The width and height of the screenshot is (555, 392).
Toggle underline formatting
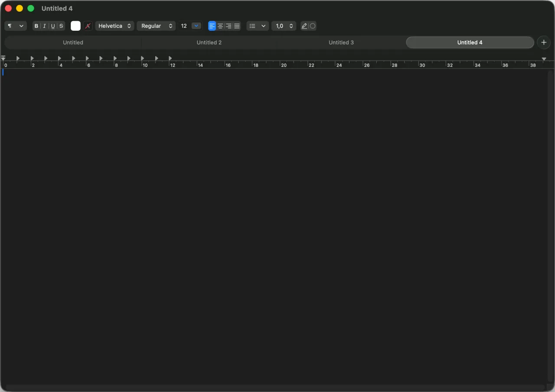point(53,26)
